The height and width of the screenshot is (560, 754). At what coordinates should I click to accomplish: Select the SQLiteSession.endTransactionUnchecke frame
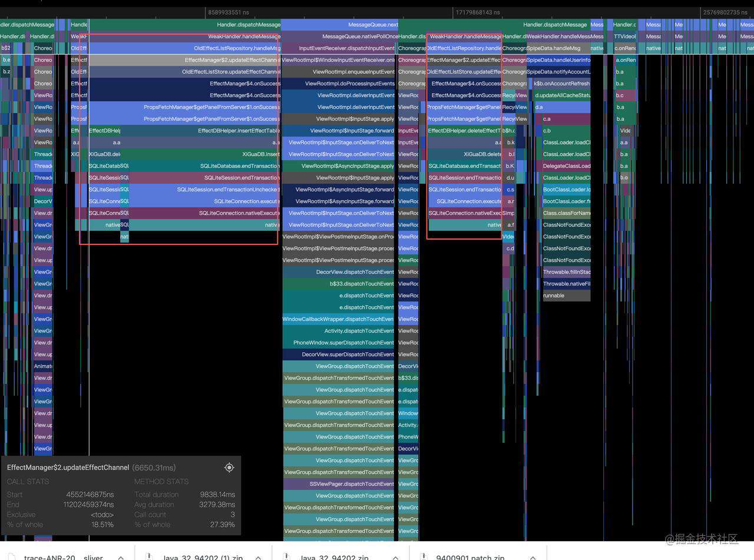[x=205, y=190]
